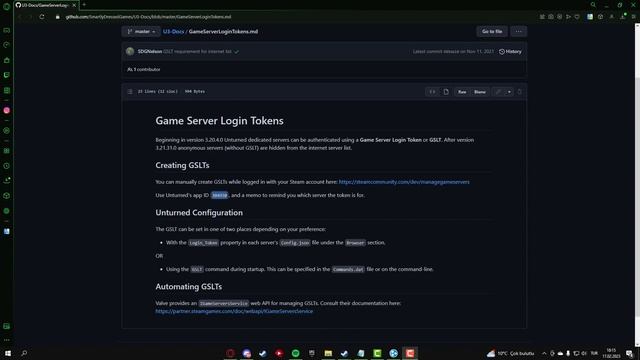640x360 pixels.
Task: Open File Explorer from the taskbar
Action: 328,353
